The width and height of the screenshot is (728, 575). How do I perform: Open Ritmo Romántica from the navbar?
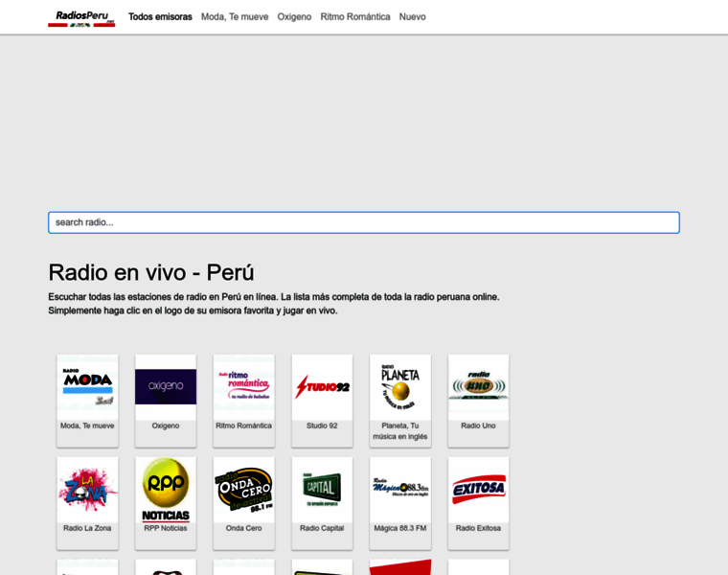pyautogui.click(x=355, y=16)
